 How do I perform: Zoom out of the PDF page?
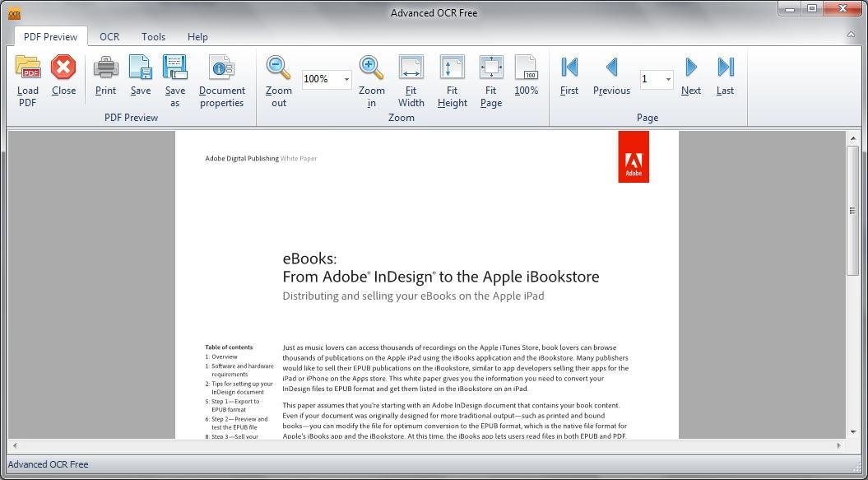click(x=277, y=79)
